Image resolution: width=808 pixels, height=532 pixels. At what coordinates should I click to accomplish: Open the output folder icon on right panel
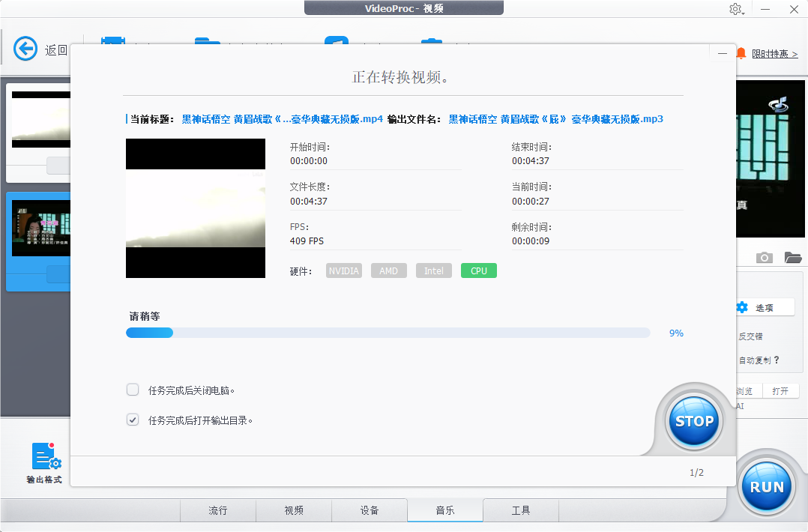pyautogui.click(x=792, y=257)
